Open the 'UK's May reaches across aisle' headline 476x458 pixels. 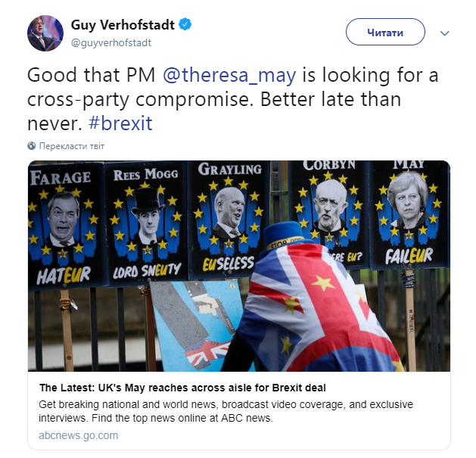[x=182, y=388]
